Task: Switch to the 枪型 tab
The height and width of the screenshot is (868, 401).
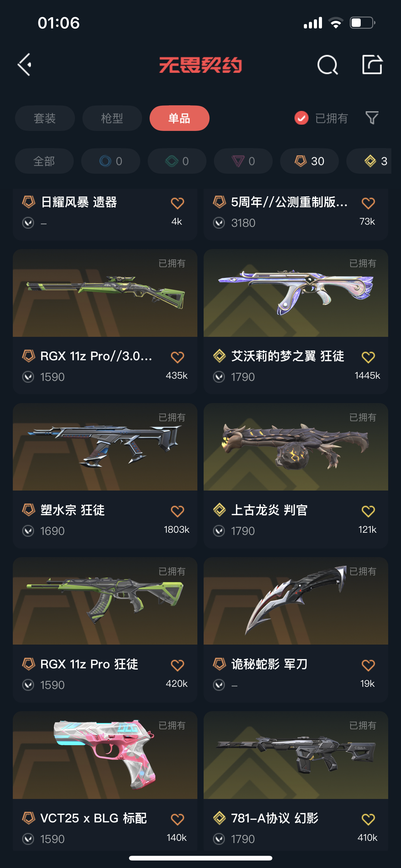Action: [112, 118]
